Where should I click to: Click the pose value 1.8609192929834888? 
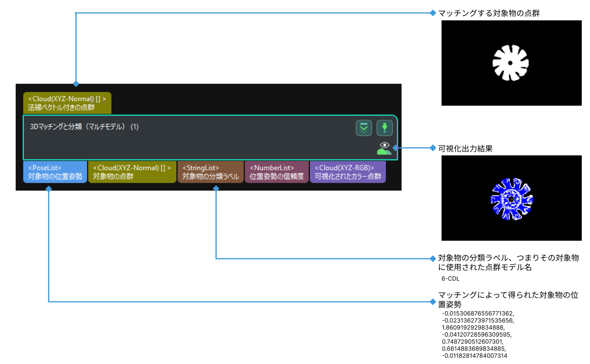point(473,328)
